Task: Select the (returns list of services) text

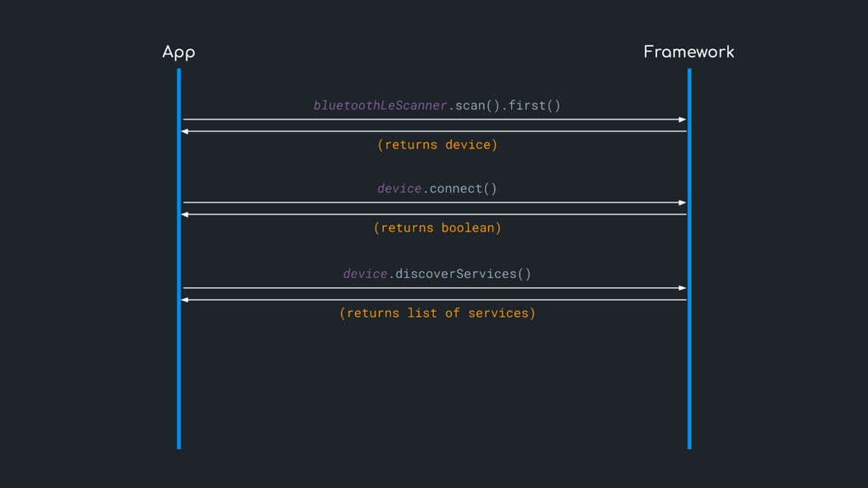Action: 437,313
